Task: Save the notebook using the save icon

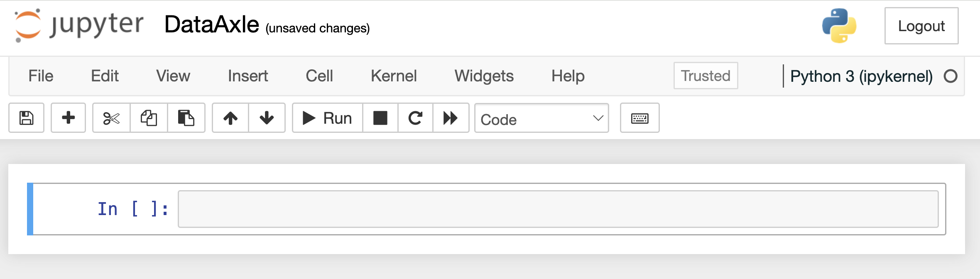Action: click(x=26, y=118)
